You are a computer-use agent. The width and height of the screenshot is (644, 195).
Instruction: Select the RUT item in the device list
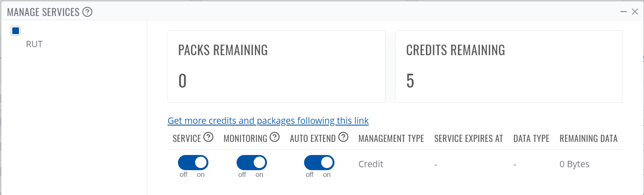(x=34, y=44)
